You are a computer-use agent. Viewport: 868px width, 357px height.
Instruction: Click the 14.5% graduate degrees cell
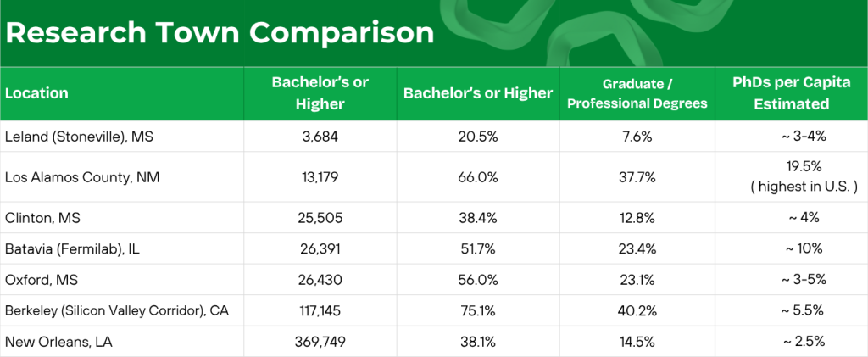point(637,342)
